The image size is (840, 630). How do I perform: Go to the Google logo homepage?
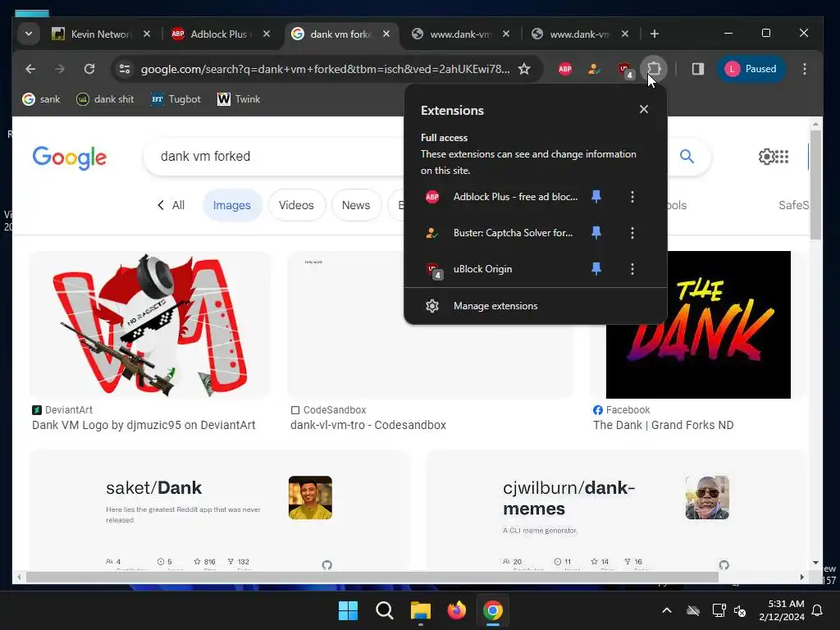tap(70, 157)
